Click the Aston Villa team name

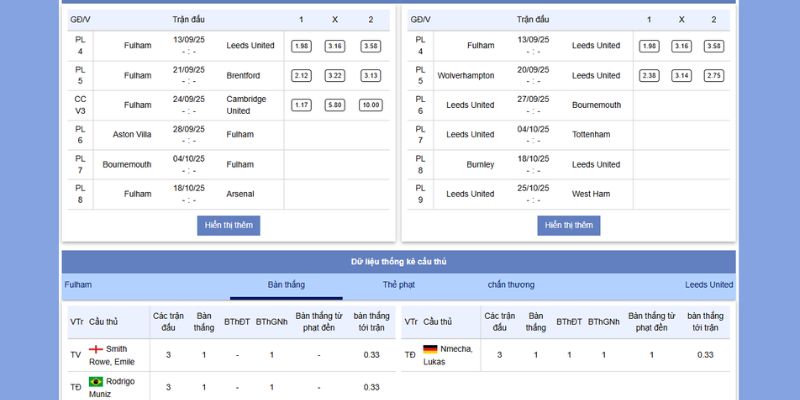[x=132, y=134]
